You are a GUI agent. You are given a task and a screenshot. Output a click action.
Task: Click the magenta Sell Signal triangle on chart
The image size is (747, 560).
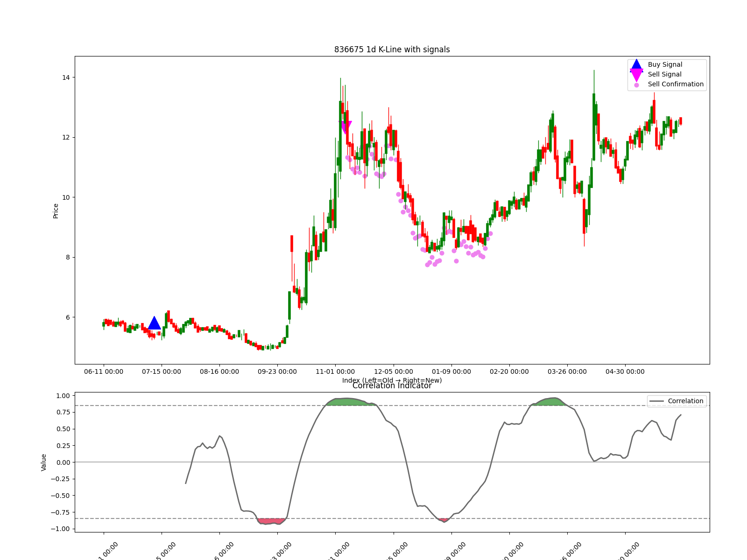pyautogui.click(x=346, y=127)
